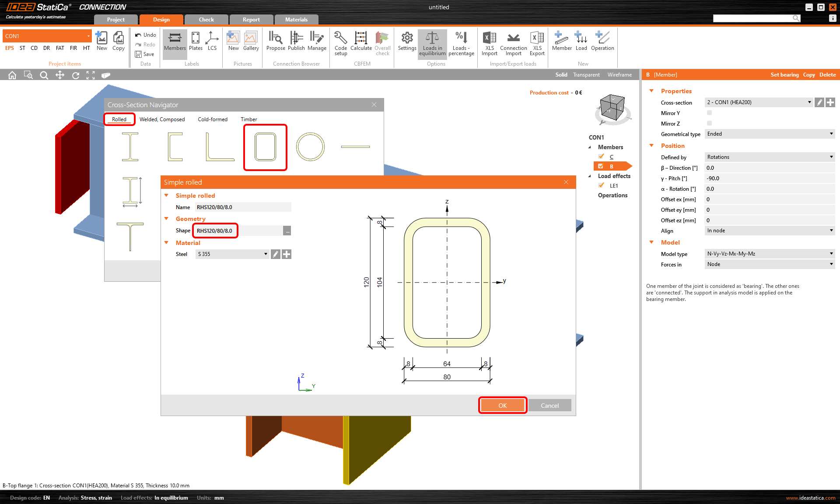The height and width of the screenshot is (504, 840).
Task: Click Set bearing for member B
Action: coord(784,74)
